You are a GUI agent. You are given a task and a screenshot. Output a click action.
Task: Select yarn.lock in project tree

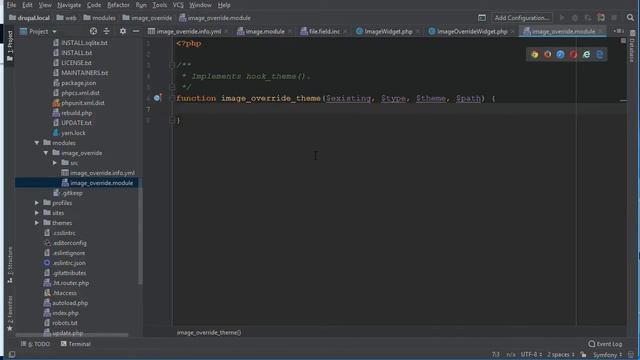tap(73, 133)
